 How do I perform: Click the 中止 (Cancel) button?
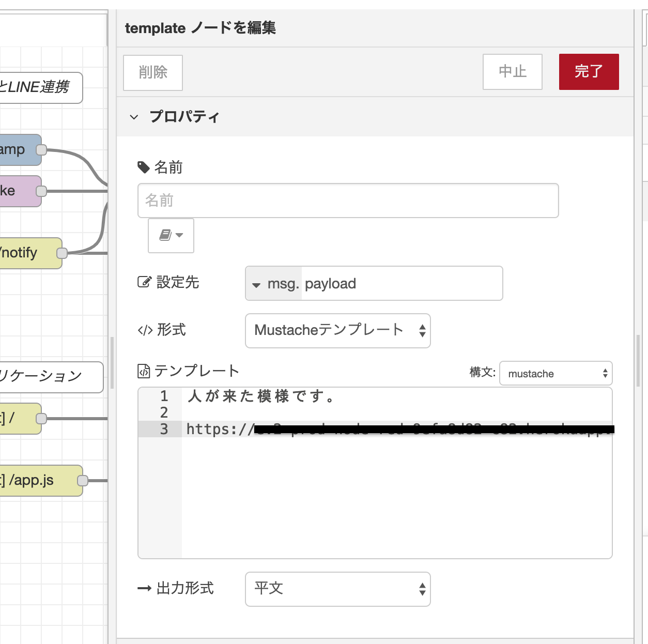(x=512, y=72)
